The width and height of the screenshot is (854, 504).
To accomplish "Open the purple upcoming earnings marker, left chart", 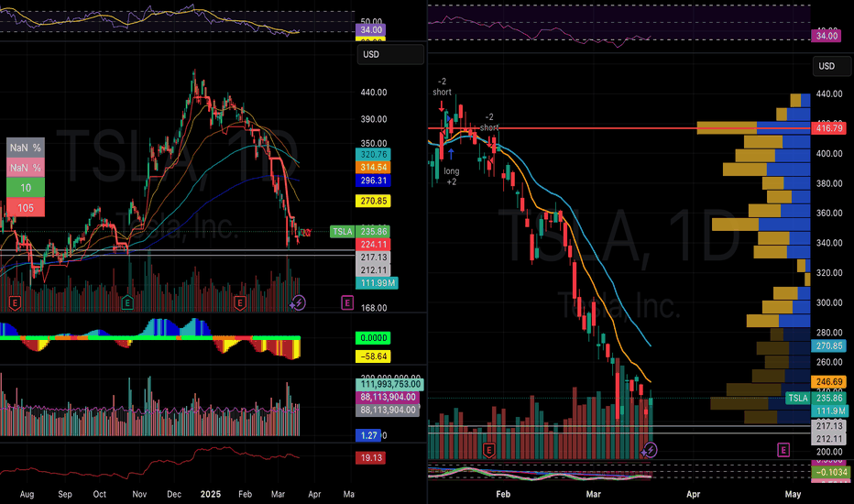I will click(347, 302).
